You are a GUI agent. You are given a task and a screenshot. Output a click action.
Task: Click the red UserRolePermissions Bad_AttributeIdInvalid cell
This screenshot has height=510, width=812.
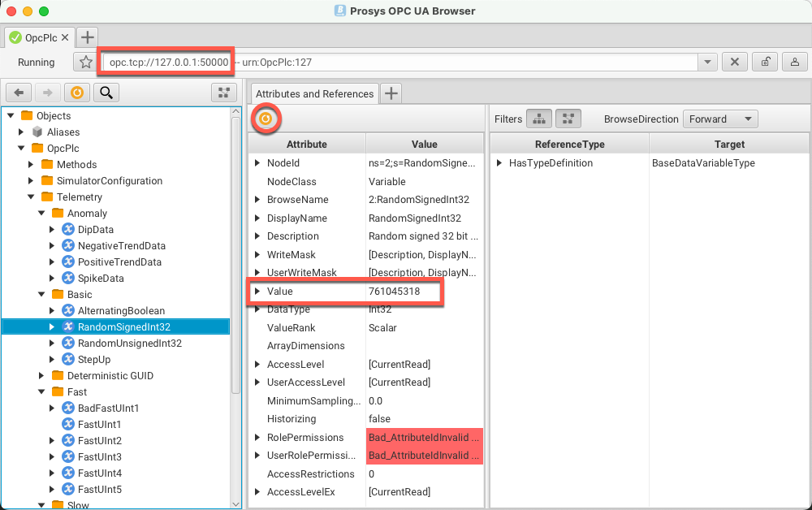425,456
